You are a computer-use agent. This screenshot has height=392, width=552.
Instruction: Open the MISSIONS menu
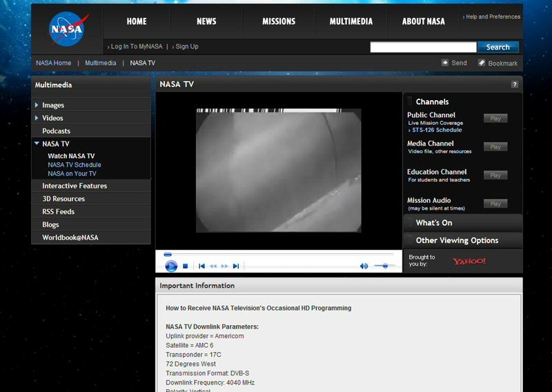point(279,21)
